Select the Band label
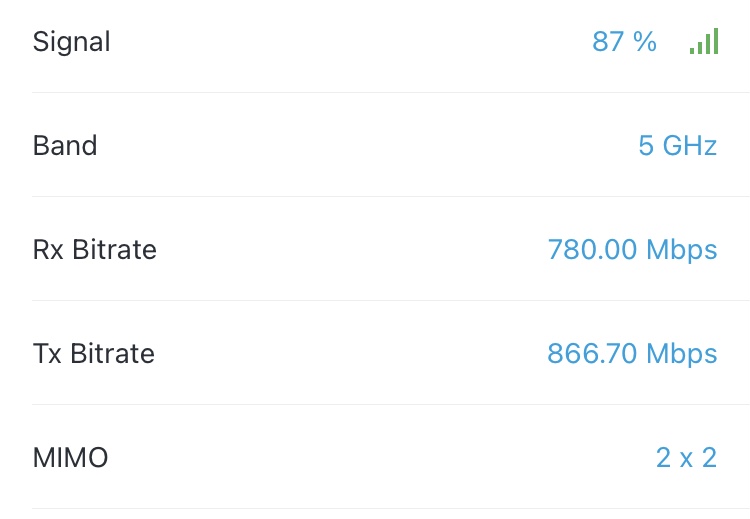 point(65,145)
